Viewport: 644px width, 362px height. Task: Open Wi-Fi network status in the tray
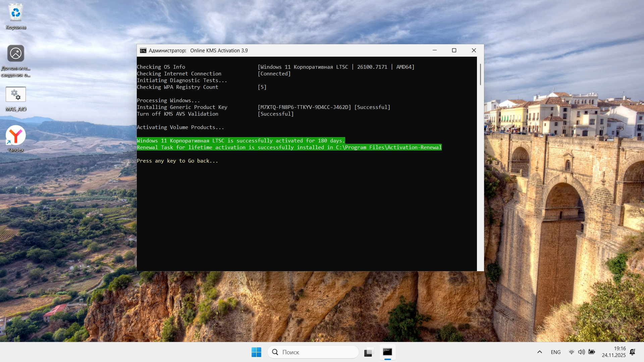571,352
